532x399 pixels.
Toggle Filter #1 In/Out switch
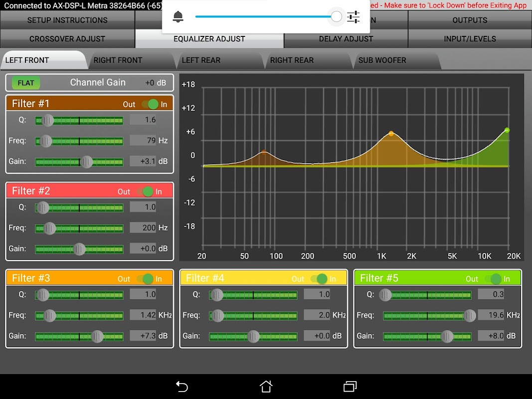tap(150, 104)
